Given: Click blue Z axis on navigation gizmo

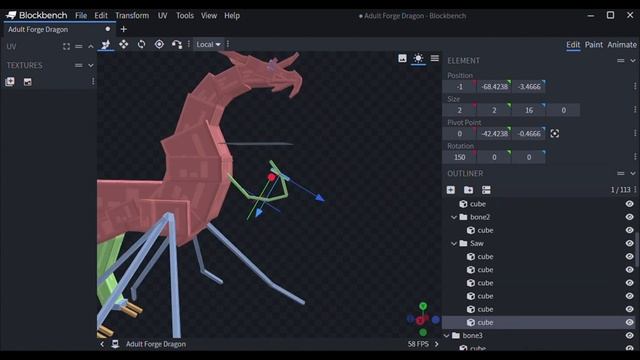Looking at the screenshot, I should tap(436, 320).
